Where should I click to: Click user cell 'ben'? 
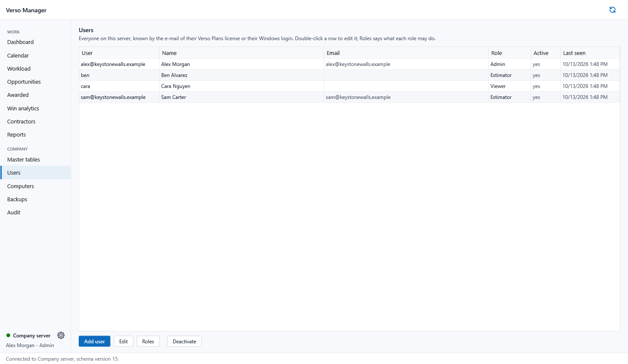tap(119, 75)
